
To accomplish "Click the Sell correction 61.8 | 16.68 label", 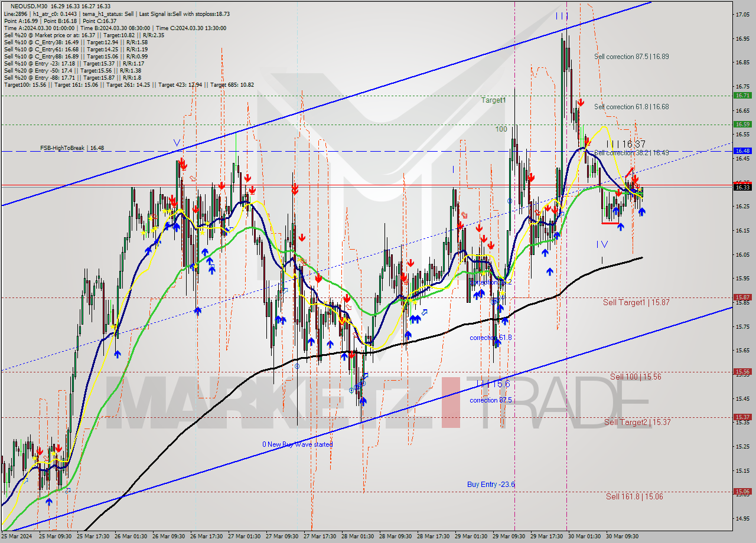I will click(631, 107).
